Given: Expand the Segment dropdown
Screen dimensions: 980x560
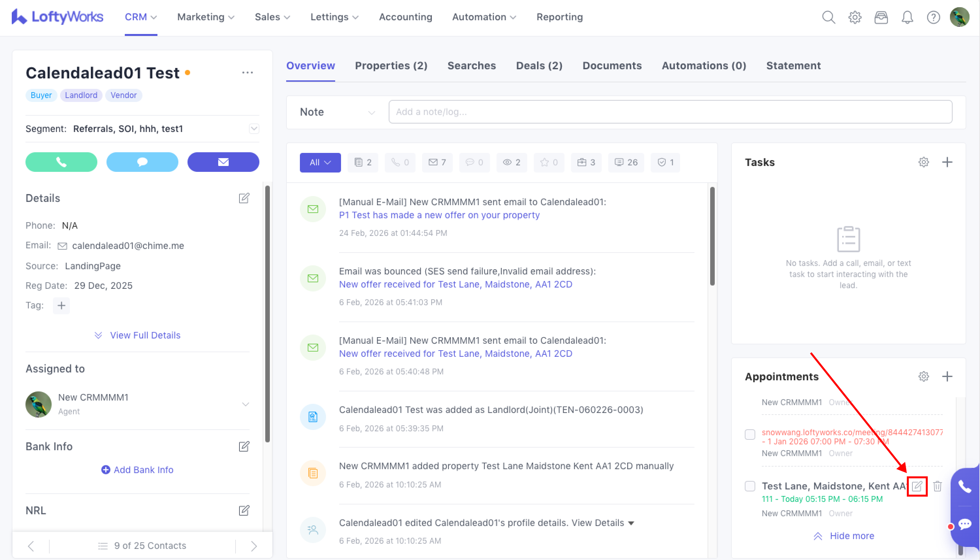Looking at the screenshot, I should (x=254, y=128).
